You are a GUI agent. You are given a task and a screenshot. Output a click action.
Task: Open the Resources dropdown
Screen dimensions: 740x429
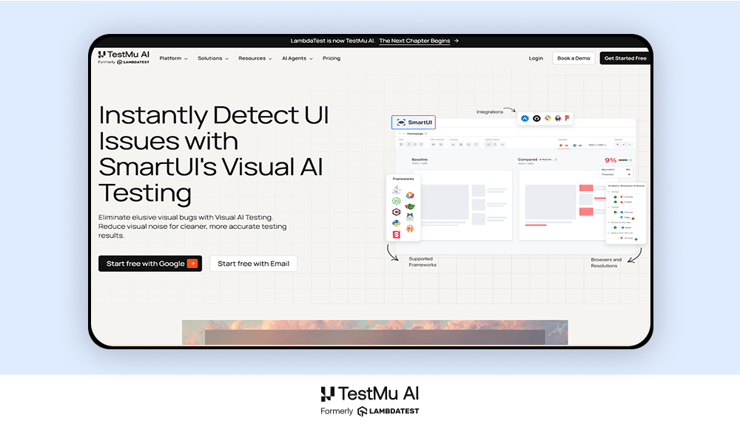tap(255, 58)
